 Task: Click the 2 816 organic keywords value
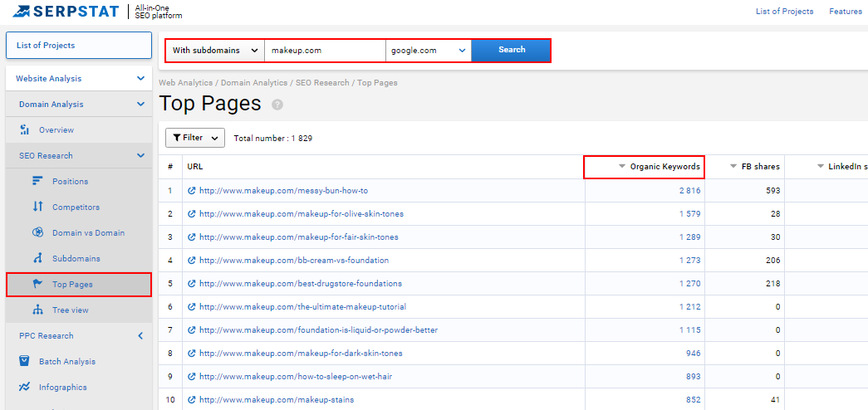(689, 190)
